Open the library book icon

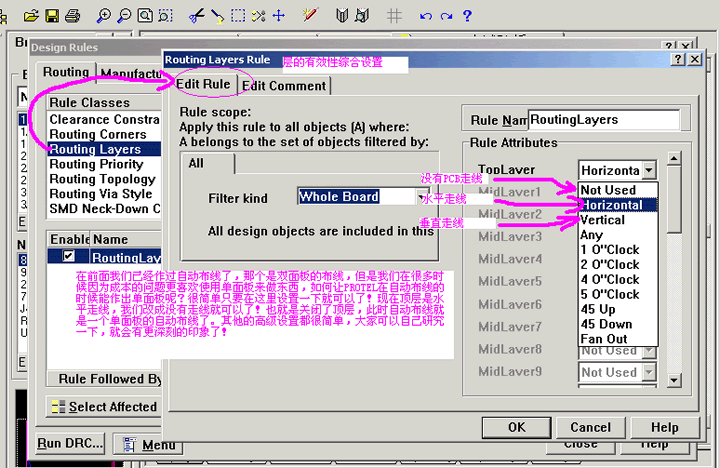pos(342,16)
